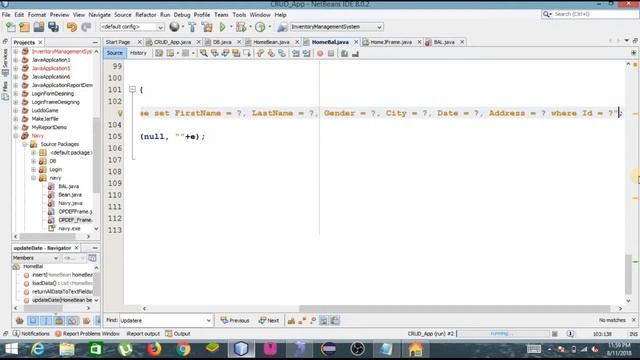Toggle Show Fields filter in Navigator

click(33, 320)
